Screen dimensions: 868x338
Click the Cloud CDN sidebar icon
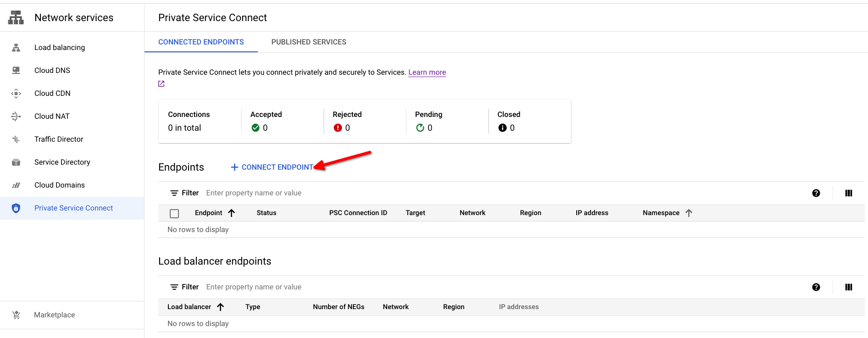pos(16,94)
